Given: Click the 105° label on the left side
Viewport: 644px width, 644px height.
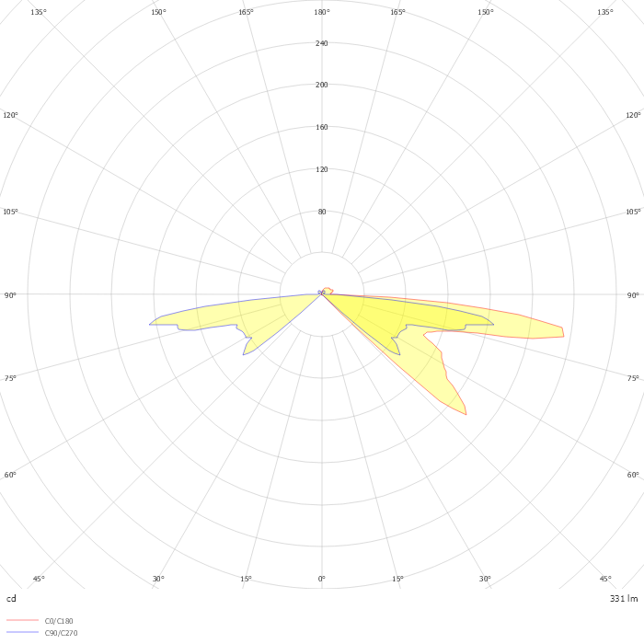Looking at the screenshot, I should pyautogui.click(x=10, y=212).
